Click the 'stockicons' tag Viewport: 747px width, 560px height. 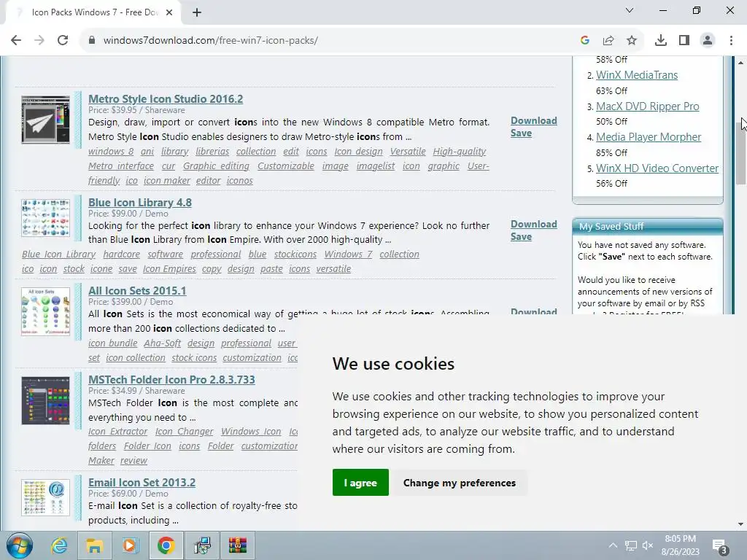[295, 254]
